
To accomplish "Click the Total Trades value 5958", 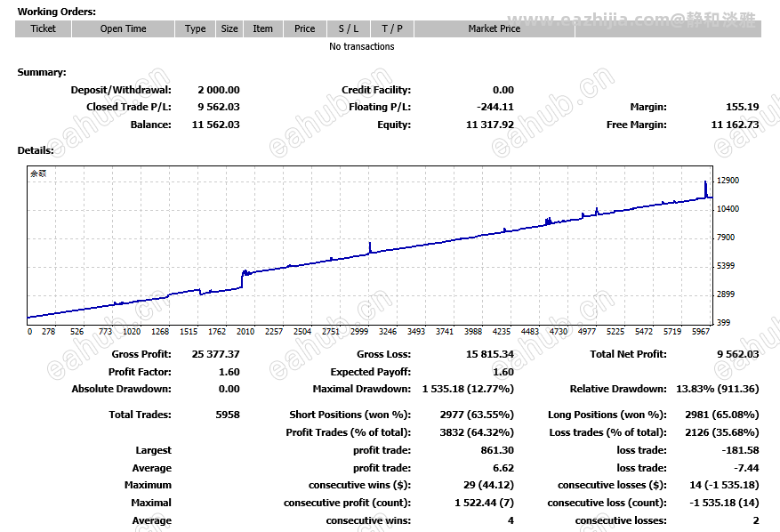I will [x=228, y=415].
